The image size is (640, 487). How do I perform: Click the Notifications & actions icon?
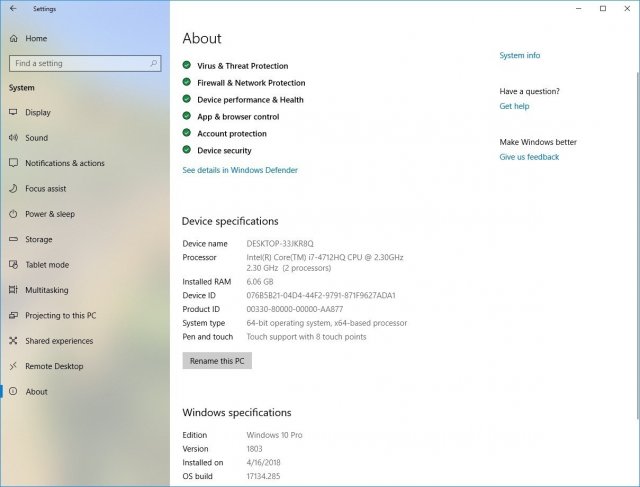coord(13,163)
